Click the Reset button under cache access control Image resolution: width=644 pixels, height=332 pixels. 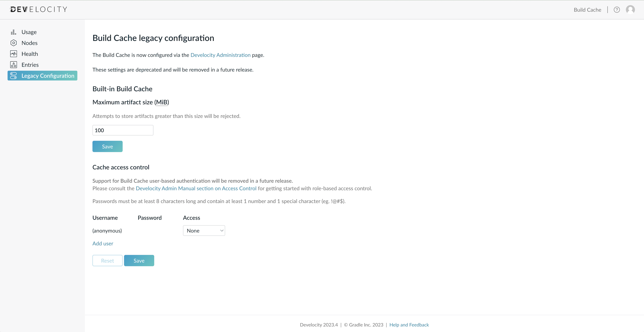[107, 260]
